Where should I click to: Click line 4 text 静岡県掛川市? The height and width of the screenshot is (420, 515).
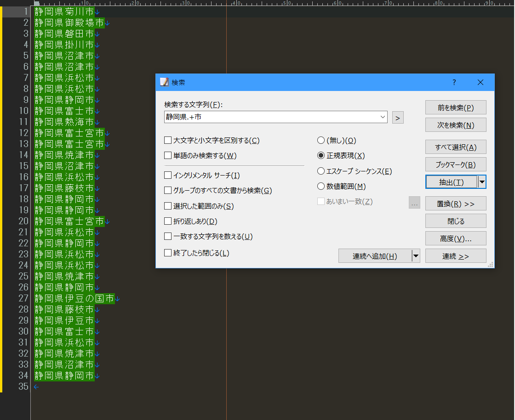point(64,45)
